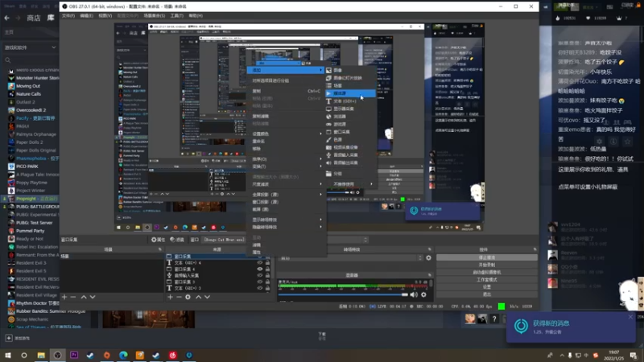
Task: Toggle visibility of 文本 (GDI+) 3 source
Action: pos(259,288)
